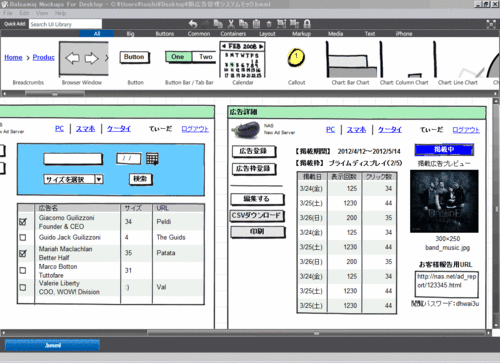This screenshot has width=500, height=363.
Task: Click the Redo arrow icon in toolbar
Action: click(x=206, y=24)
